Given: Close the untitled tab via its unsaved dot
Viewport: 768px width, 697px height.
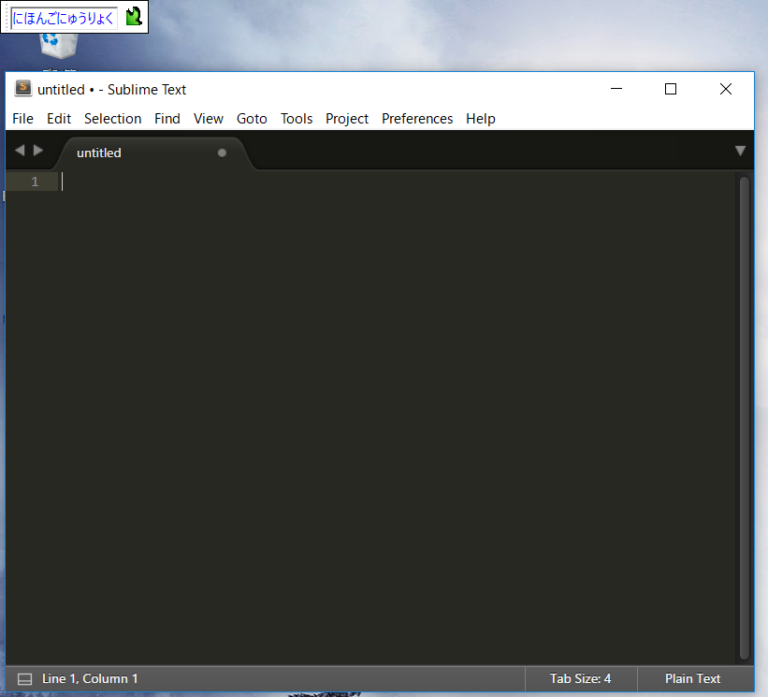Looking at the screenshot, I should 222,153.
